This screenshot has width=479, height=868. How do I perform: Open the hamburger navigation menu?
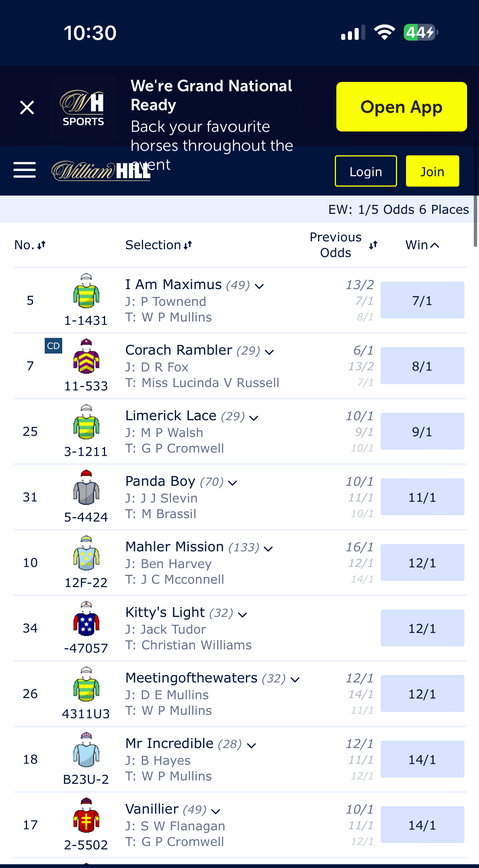click(x=25, y=170)
